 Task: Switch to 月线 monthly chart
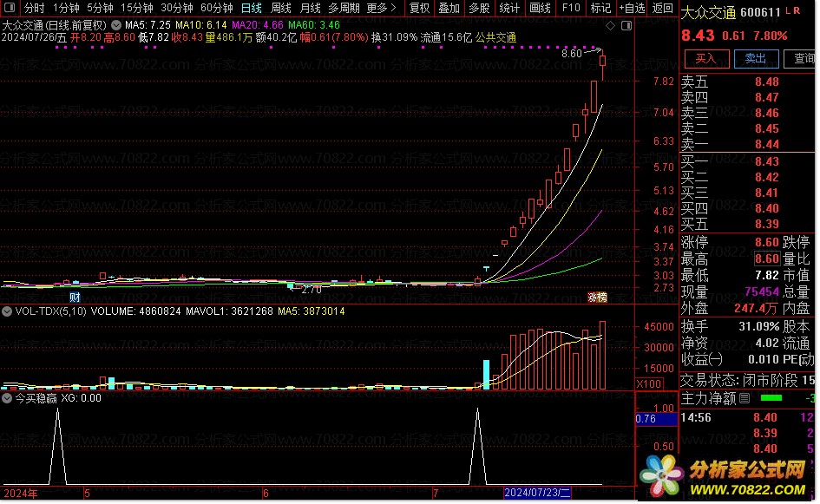tap(310, 8)
